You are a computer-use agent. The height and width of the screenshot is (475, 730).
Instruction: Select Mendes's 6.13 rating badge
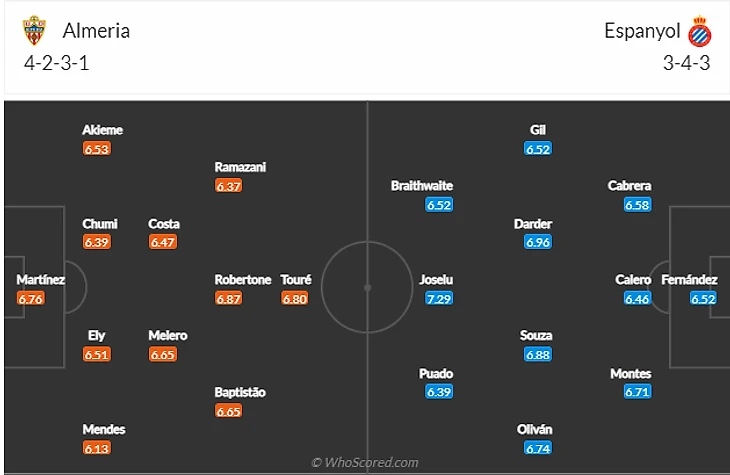[97, 448]
